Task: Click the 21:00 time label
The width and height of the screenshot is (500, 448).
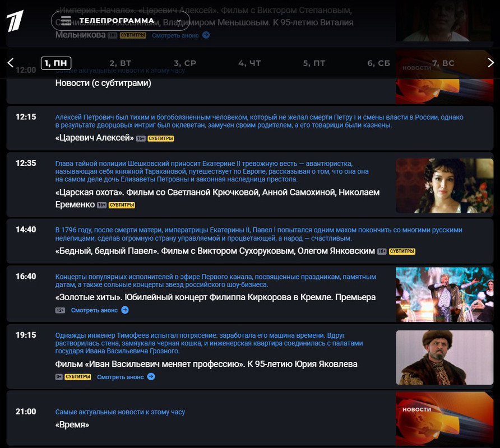Action: [x=26, y=412]
